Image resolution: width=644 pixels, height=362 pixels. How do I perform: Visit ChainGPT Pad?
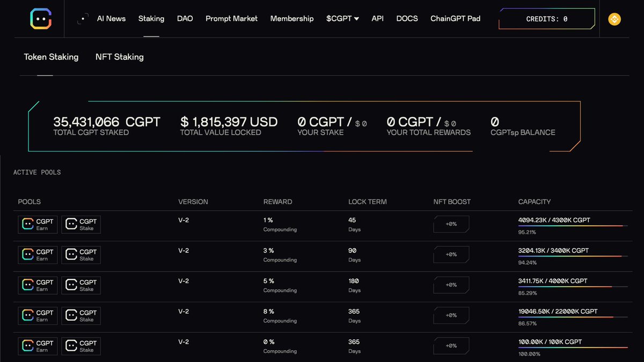[456, 19]
